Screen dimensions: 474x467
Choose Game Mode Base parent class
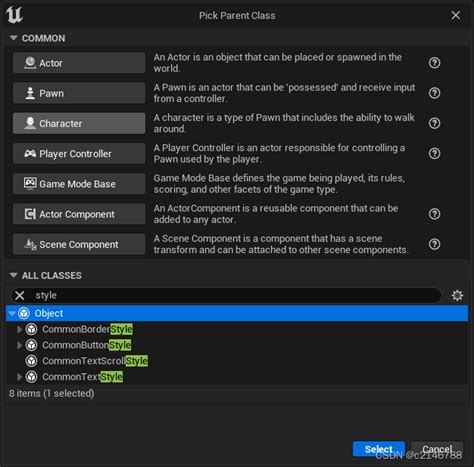point(79,184)
